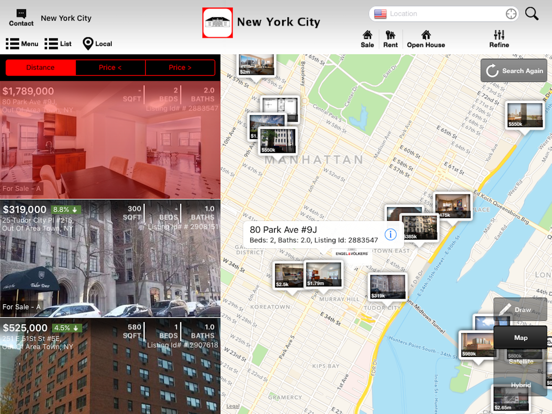Image resolution: width=552 pixels, height=414 pixels.
Task: Select the $319k map pin near Tudor City
Action: (x=388, y=287)
